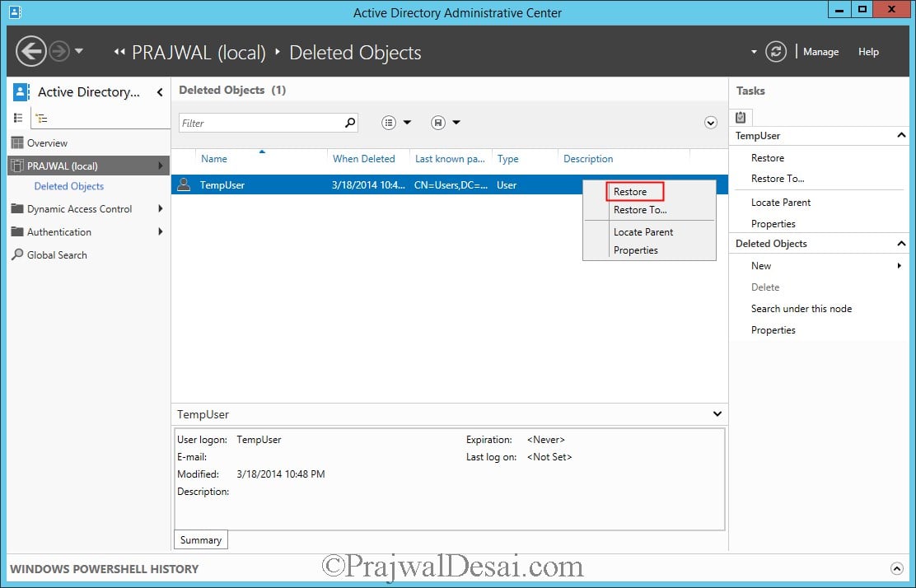Select Overview in the navigation pane
The height and width of the screenshot is (588, 916).
click(47, 143)
